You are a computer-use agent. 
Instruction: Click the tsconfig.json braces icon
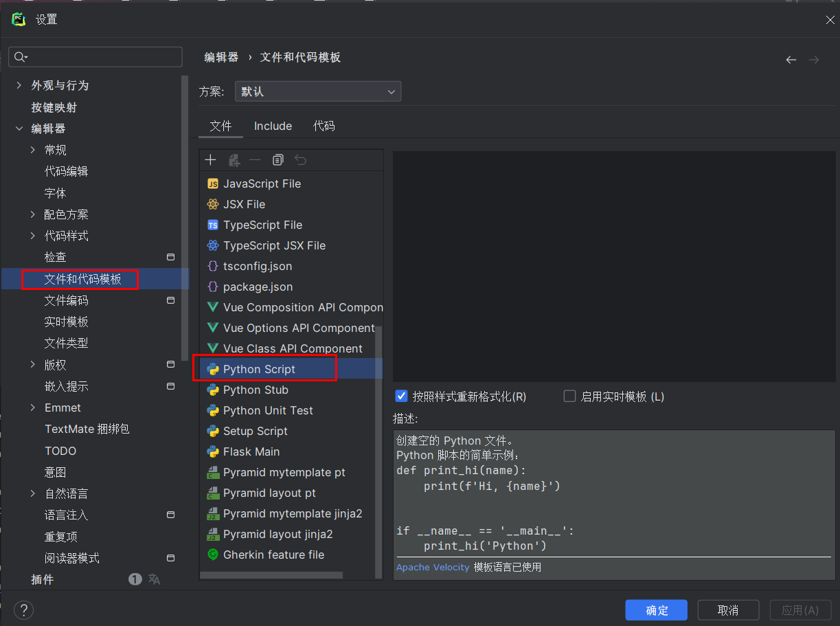tap(213, 266)
